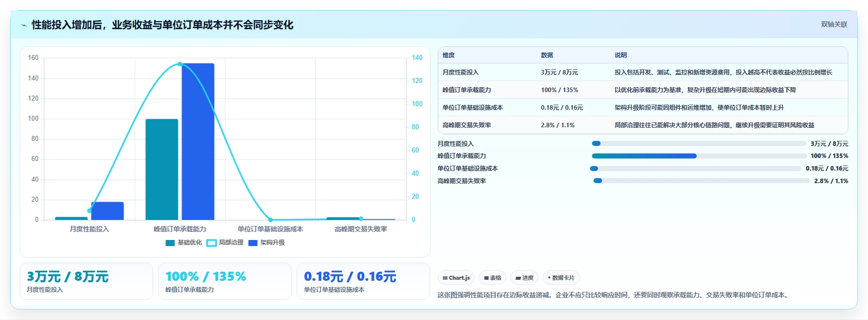Click the value 2.8% / 1.1% beside the progress bar
868x320 pixels.
831,181
